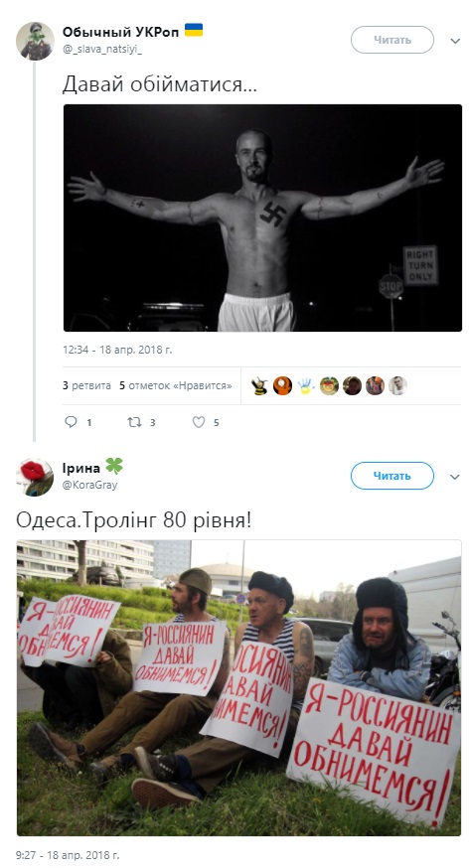Open the @KoraGray handle link
This screenshot has height=868, width=469.
(89, 485)
